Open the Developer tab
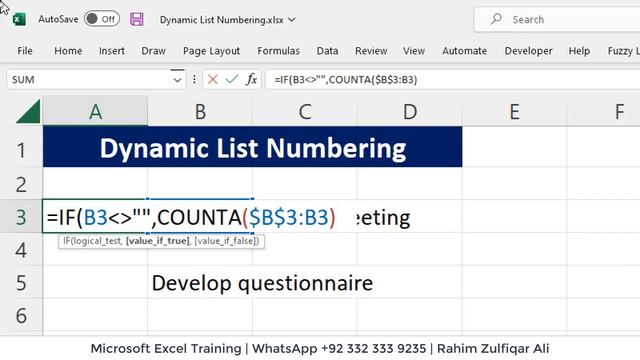Image resolution: width=640 pixels, height=360 pixels. (x=529, y=51)
